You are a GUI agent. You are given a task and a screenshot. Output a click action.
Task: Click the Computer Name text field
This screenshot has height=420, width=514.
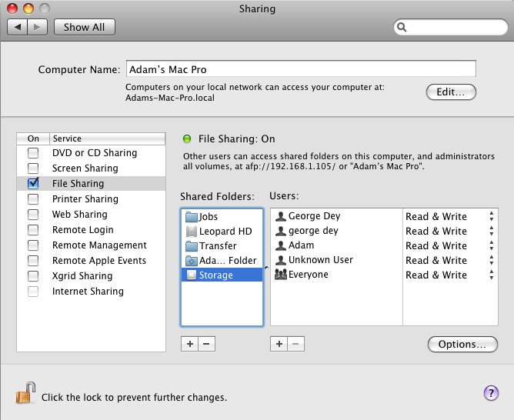(x=301, y=68)
